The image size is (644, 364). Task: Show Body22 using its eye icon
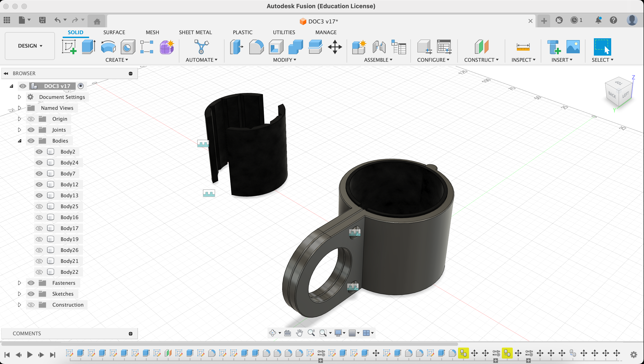coord(39,272)
